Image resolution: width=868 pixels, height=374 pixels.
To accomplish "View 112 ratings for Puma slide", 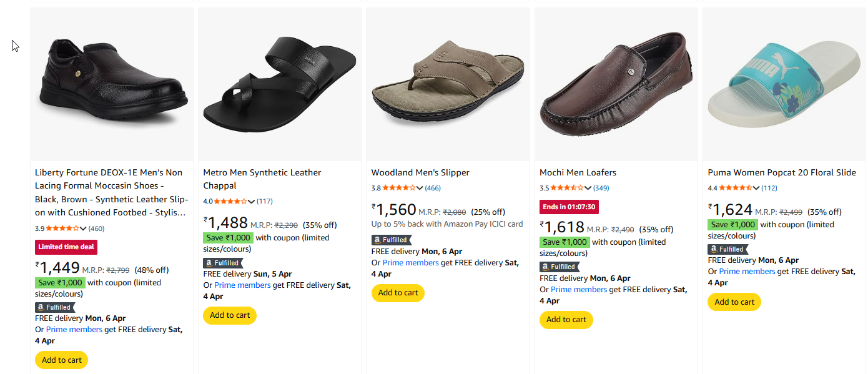I will coord(769,189).
